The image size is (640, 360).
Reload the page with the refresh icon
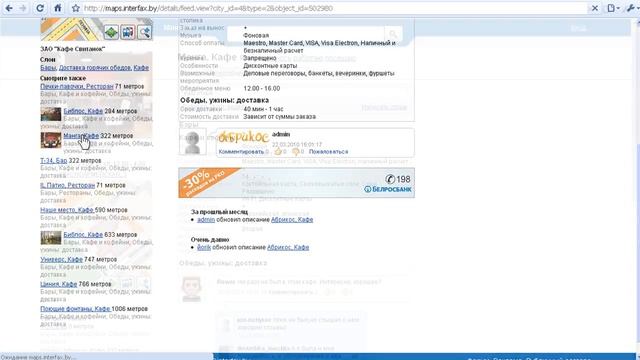coord(40,8)
